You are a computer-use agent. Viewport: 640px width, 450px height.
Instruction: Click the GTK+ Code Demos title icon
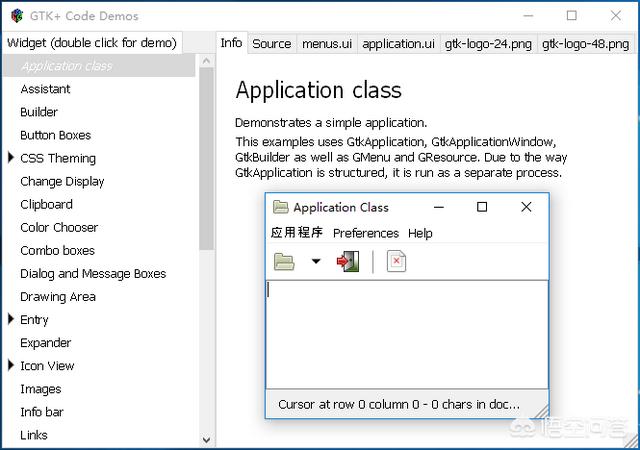[x=17, y=16]
